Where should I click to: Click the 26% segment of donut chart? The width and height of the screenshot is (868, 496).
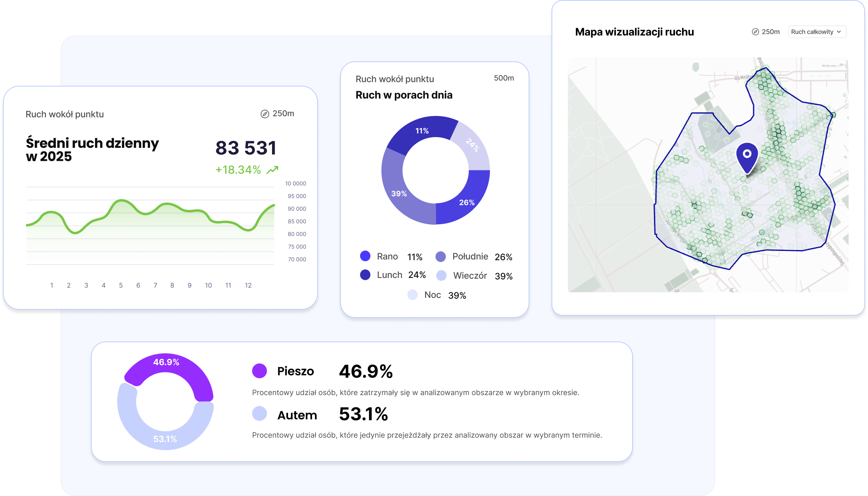(467, 202)
